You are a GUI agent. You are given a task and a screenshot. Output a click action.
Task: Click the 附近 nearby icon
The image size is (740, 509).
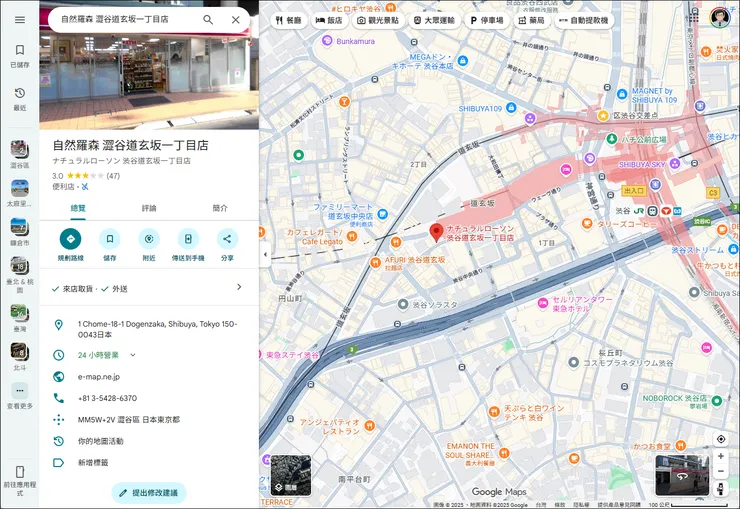click(x=149, y=239)
